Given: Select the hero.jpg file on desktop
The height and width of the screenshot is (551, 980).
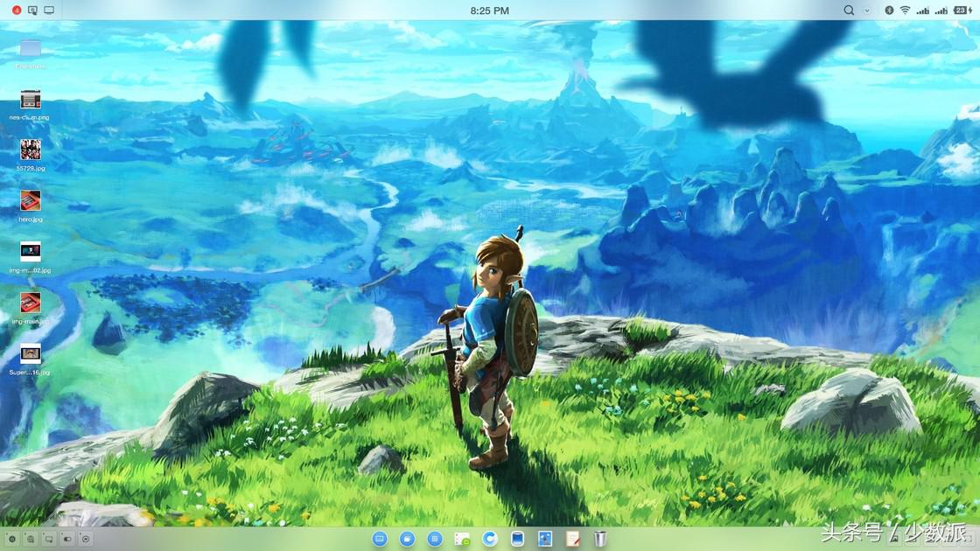Looking at the screenshot, I should [x=30, y=206].
